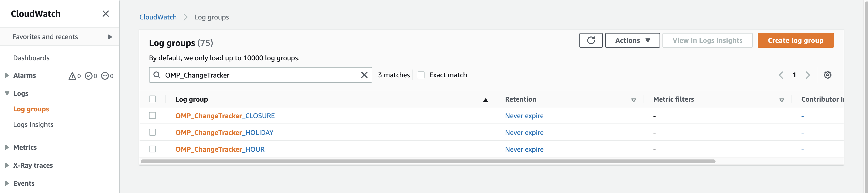The image size is (868, 193).
Task: Open OMP_ChangeTracker_HOLIDAY log group
Action: click(x=224, y=132)
